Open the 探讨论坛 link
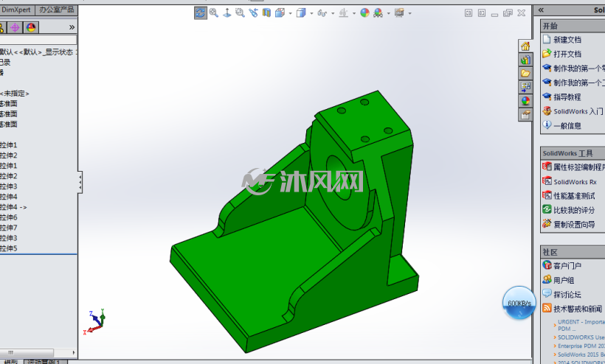Image resolution: width=605 pixels, height=364 pixels. (x=567, y=294)
